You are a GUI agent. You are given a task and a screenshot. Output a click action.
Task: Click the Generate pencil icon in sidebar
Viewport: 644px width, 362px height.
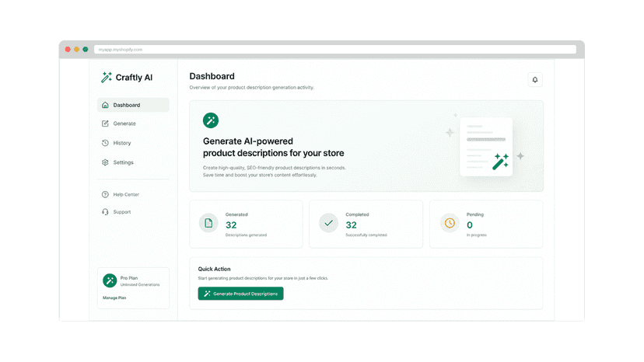[105, 124]
